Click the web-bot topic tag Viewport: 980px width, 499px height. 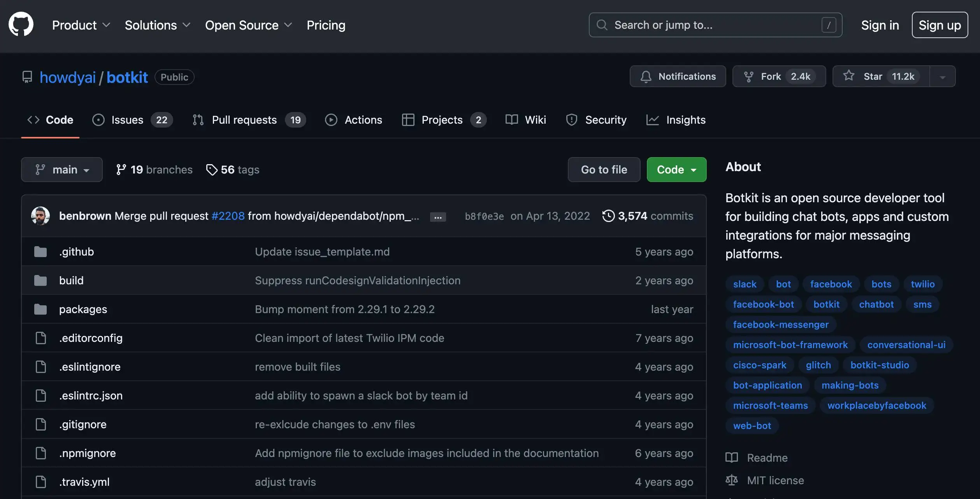752,425
